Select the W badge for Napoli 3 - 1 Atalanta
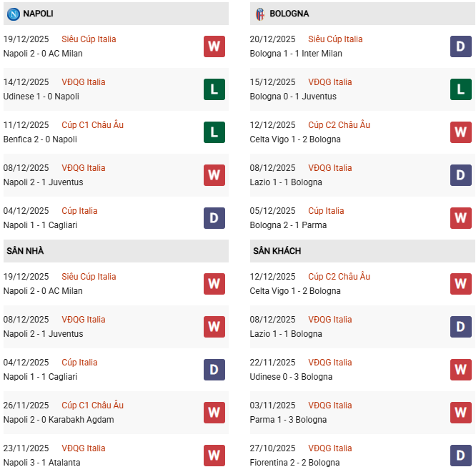 (x=214, y=456)
